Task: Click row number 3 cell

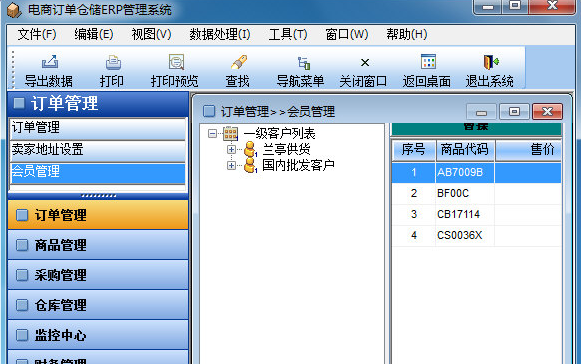Action: pos(414,214)
